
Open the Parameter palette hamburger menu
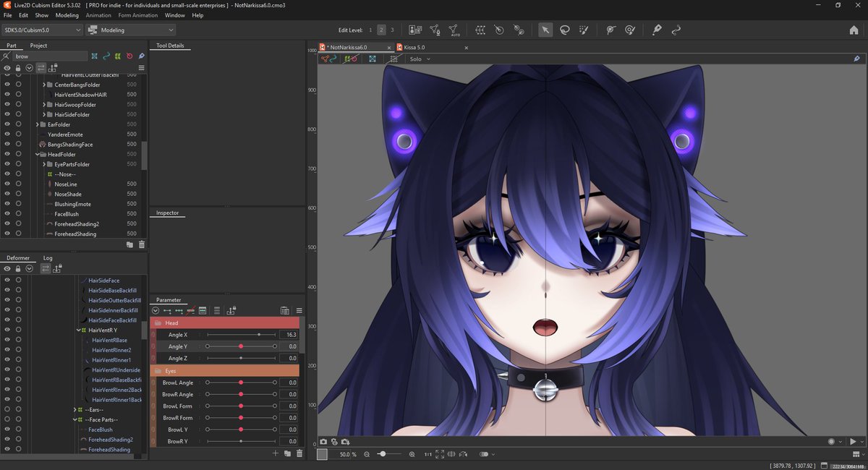click(299, 310)
